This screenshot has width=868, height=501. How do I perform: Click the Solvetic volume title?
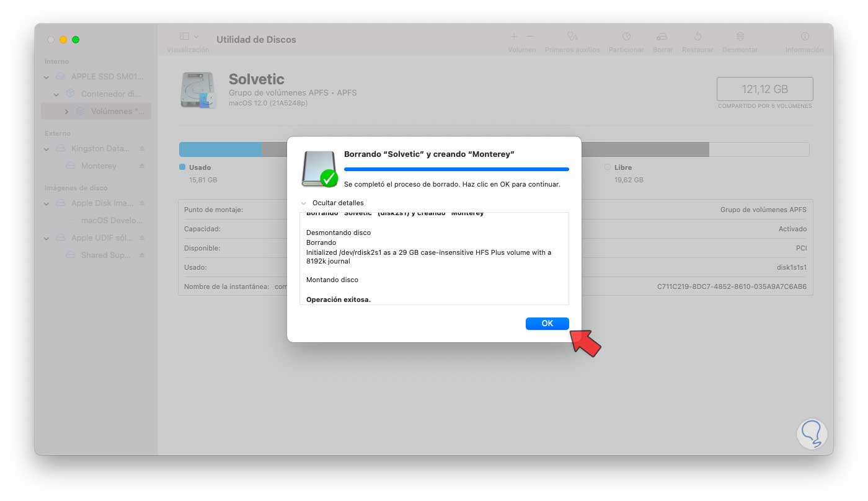257,79
